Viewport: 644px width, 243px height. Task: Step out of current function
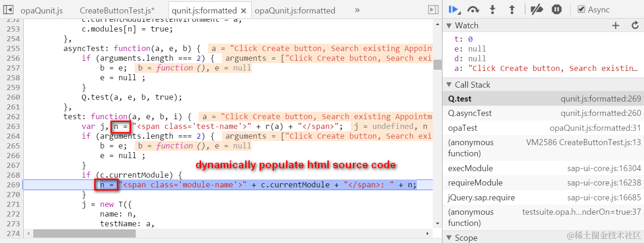(x=512, y=9)
